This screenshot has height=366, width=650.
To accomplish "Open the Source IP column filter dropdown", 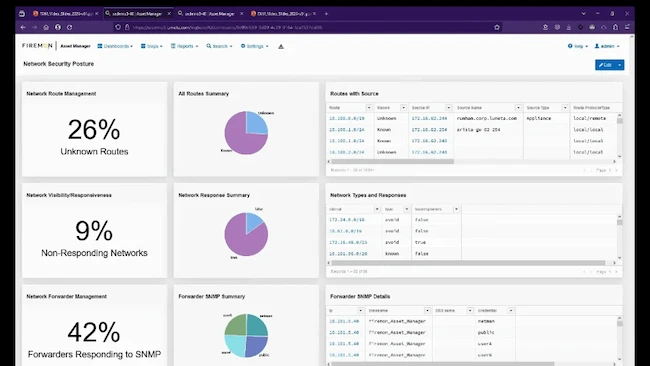I will pos(449,108).
